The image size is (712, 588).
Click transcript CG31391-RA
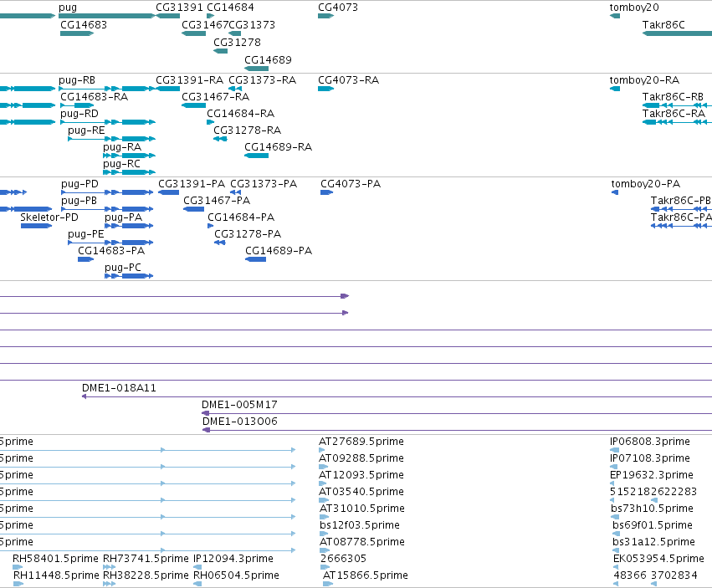pos(189,80)
